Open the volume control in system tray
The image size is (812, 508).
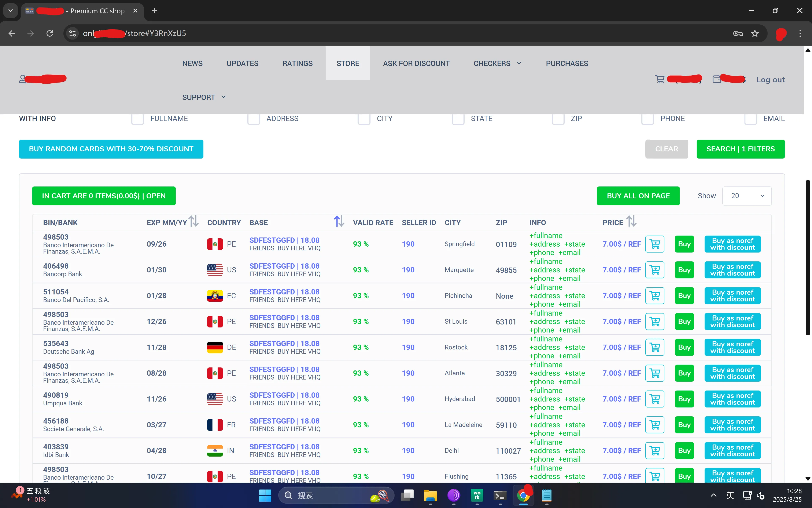tap(761, 496)
